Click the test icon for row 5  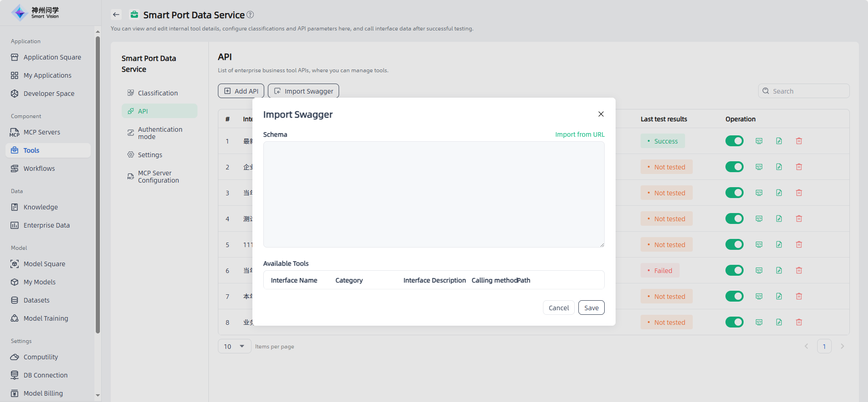(759, 244)
